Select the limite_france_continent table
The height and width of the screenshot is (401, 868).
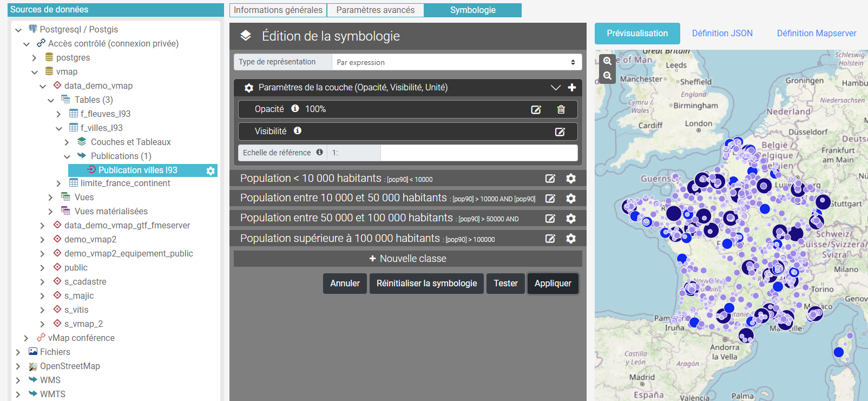coord(126,183)
